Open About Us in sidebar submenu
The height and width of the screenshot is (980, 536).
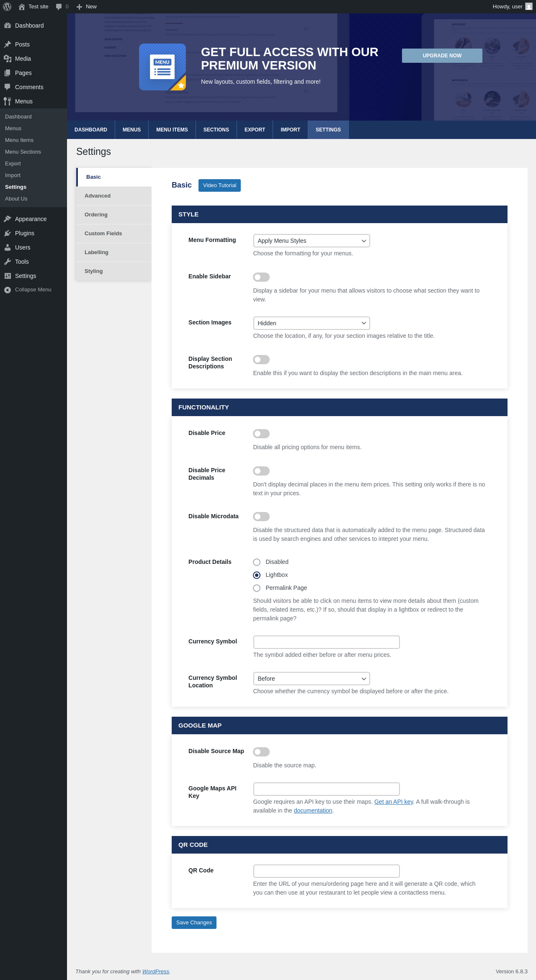[x=33, y=199]
